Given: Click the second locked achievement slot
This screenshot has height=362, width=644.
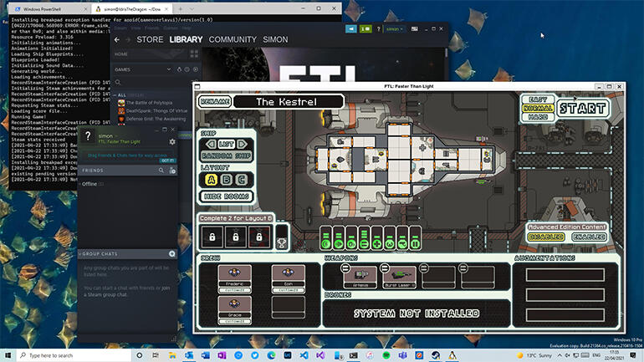Looking at the screenshot, I should [235, 237].
